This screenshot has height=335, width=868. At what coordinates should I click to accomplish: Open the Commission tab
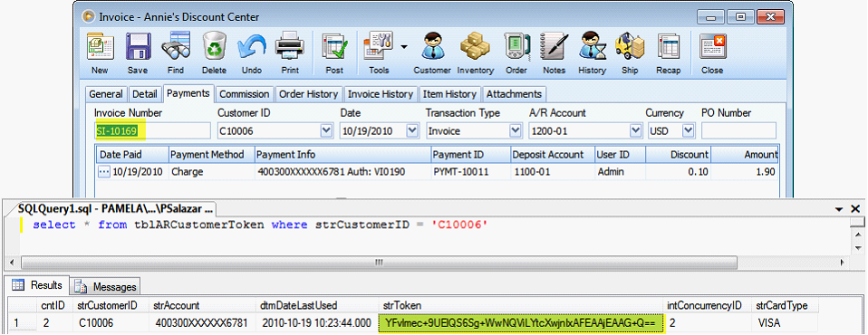click(244, 94)
